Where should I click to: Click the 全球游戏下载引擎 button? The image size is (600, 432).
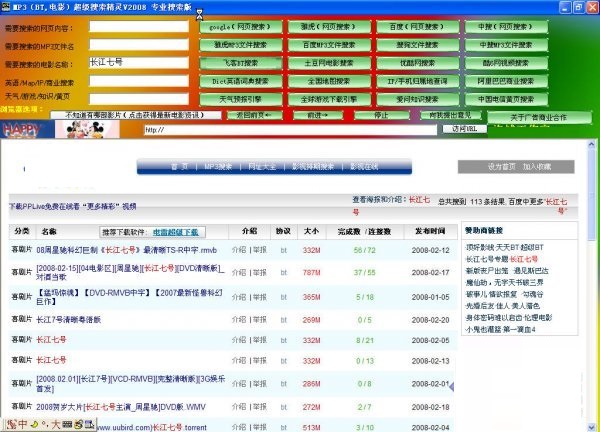(x=329, y=99)
